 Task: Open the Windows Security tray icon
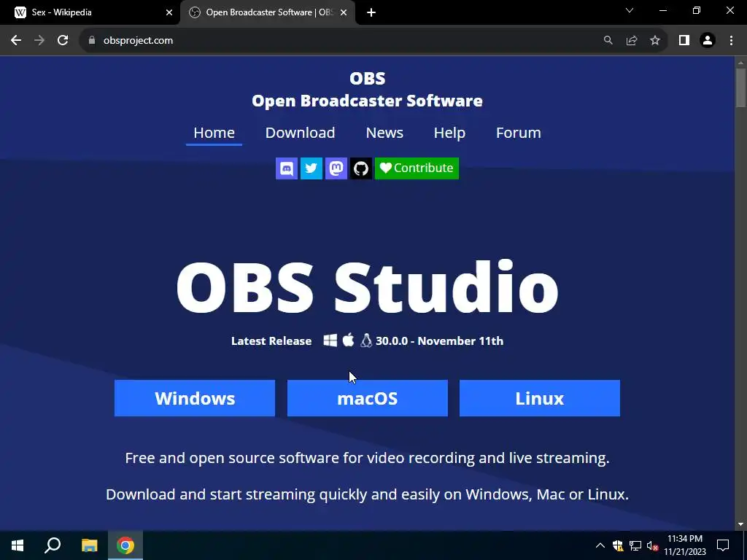(x=618, y=545)
